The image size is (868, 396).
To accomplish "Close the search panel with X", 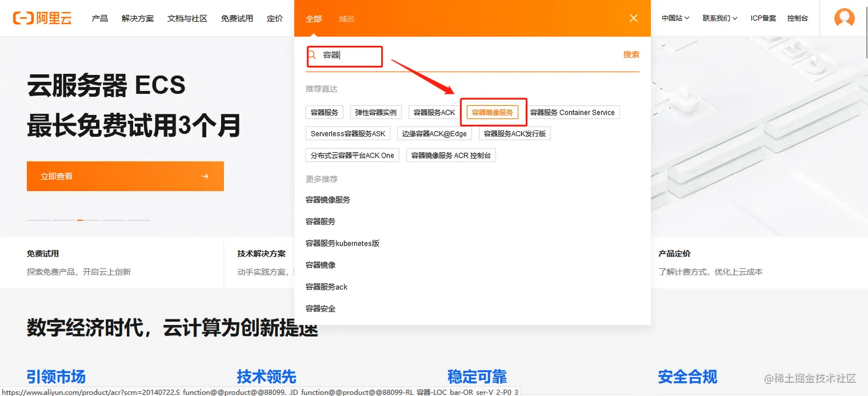I will pos(634,18).
